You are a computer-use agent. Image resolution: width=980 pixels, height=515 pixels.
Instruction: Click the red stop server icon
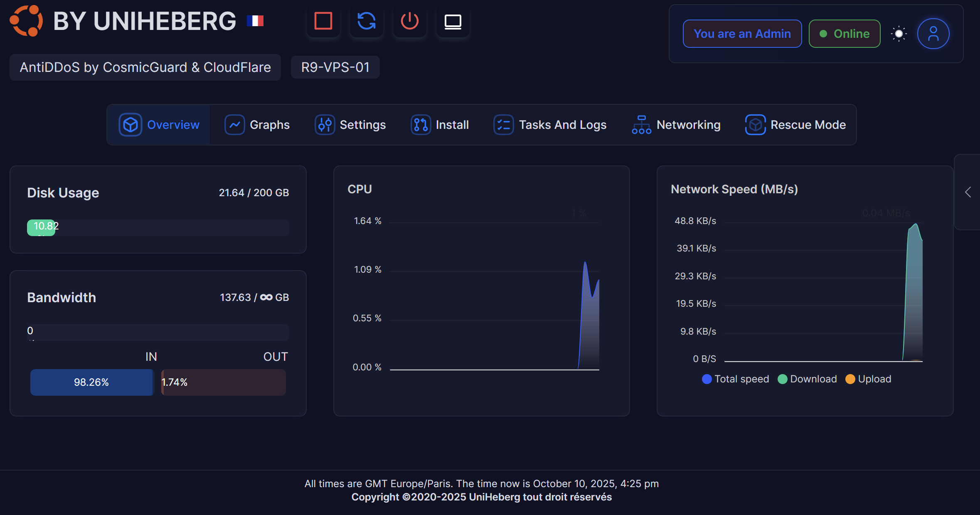(323, 21)
